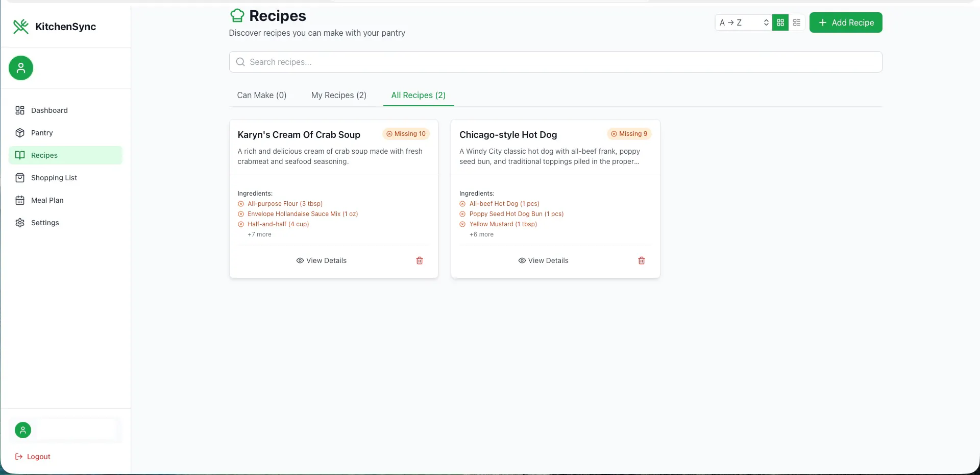Image resolution: width=980 pixels, height=475 pixels.
Task: Go to Dashboard in sidebar
Action: (65, 110)
